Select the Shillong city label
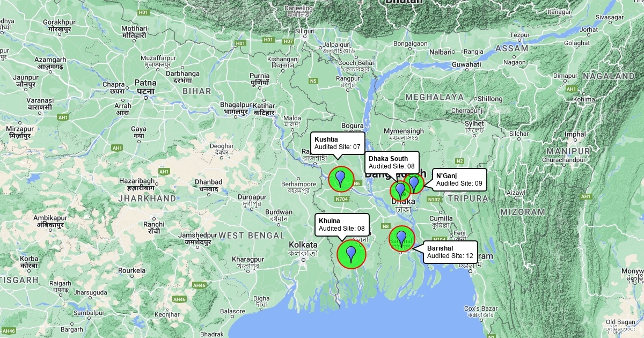644x338 pixels. tap(489, 99)
